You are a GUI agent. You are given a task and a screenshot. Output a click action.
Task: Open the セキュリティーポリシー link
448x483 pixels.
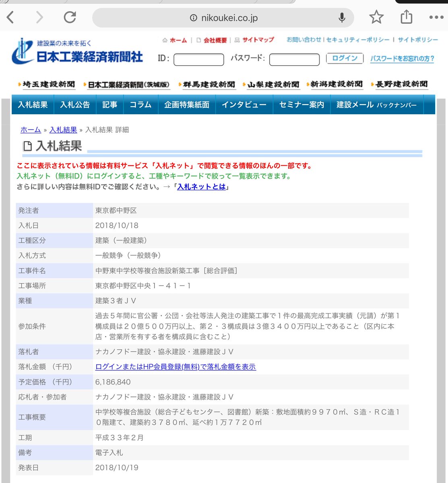point(358,39)
